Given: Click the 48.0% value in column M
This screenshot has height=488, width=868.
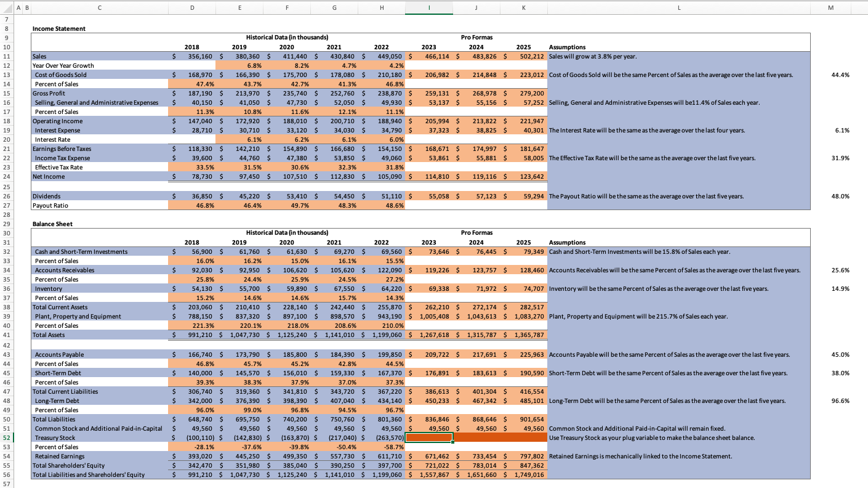Looking at the screenshot, I should [x=840, y=196].
